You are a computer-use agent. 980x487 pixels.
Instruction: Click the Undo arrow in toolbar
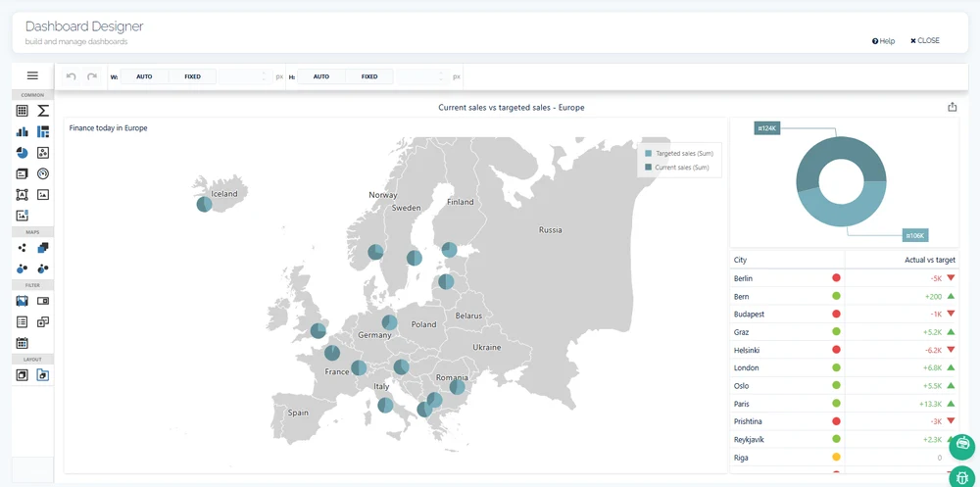(x=71, y=76)
